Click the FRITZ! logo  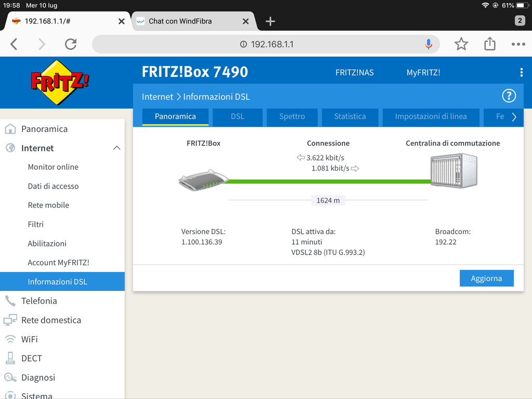click(x=60, y=82)
